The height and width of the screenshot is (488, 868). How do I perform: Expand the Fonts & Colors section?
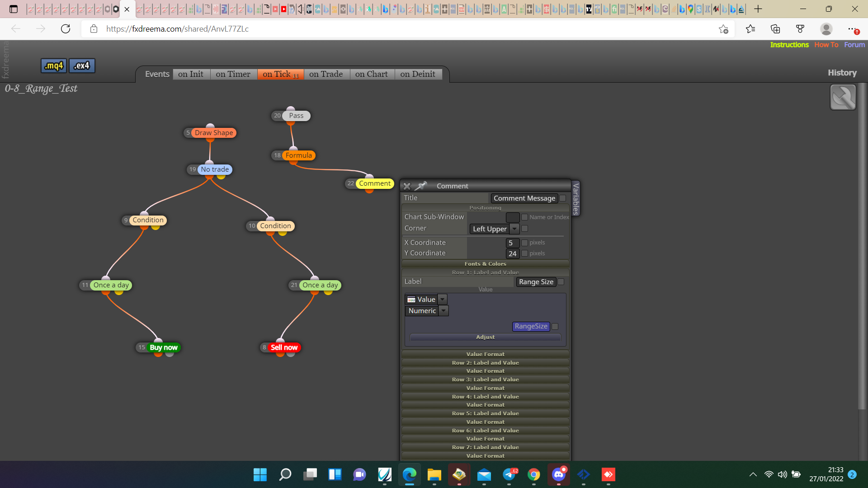485,264
